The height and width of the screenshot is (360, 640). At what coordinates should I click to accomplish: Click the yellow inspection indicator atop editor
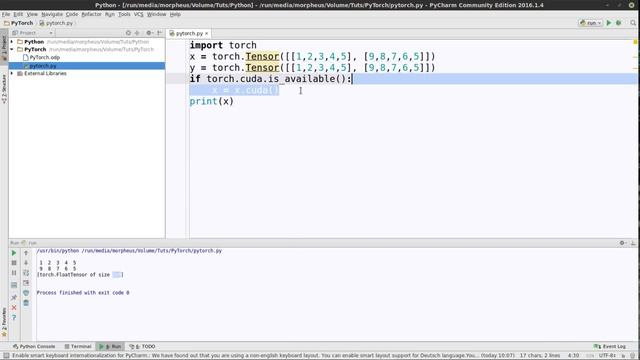(635, 42)
